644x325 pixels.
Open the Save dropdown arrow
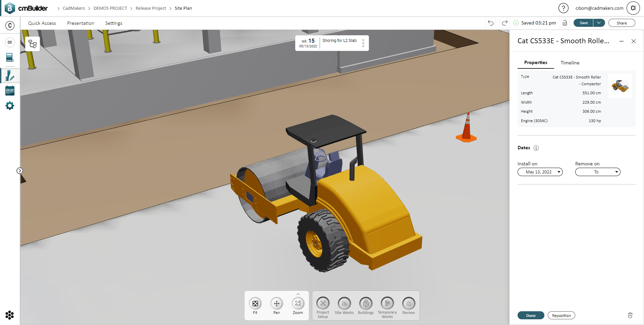[599, 23]
